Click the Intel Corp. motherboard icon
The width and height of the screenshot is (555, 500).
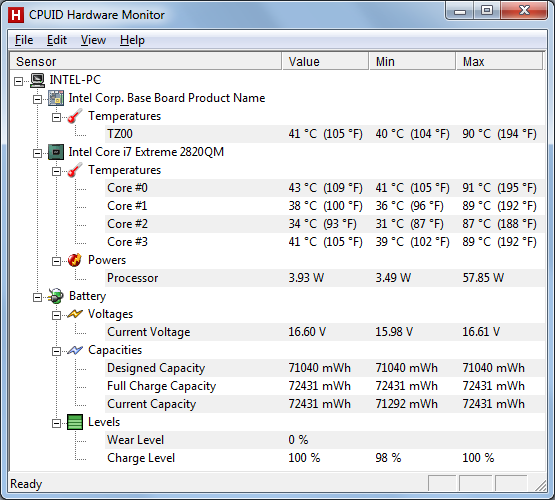(56, 98)
